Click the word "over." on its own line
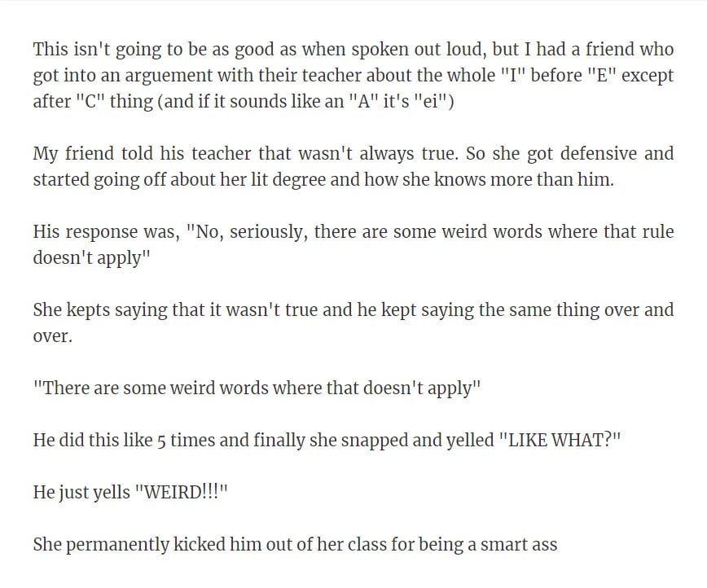Viewport: 707px width, 588px height. 52,336
